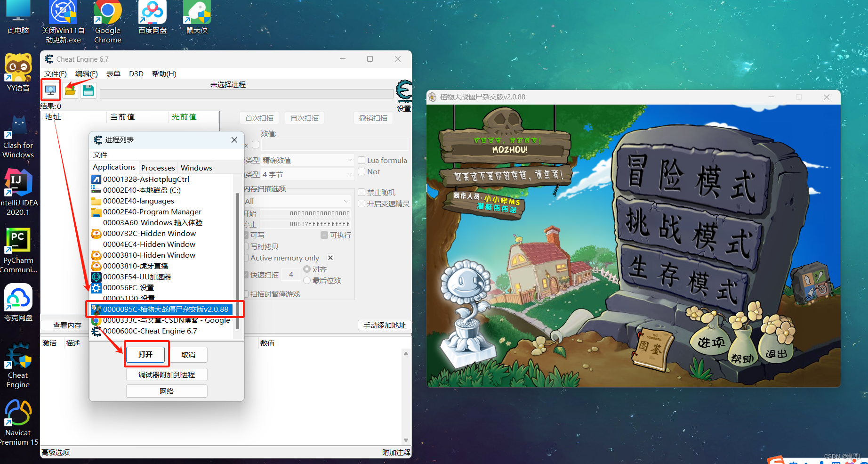Select the IntelliJ IDEA 2020.1 desktop icon

18,193
